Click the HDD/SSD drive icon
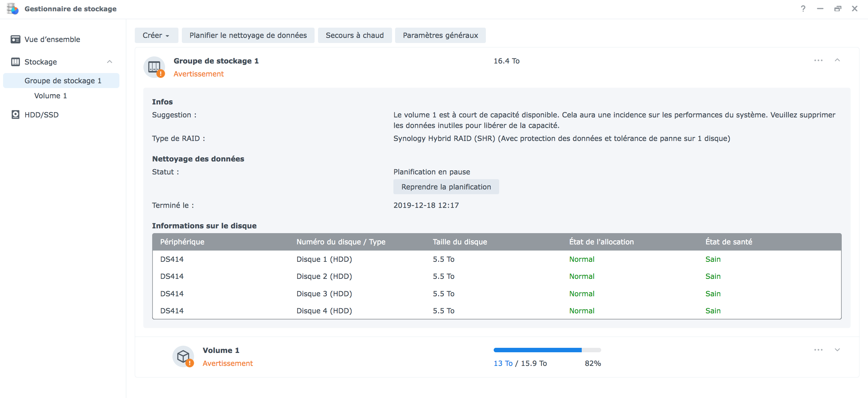 [15, 115]
